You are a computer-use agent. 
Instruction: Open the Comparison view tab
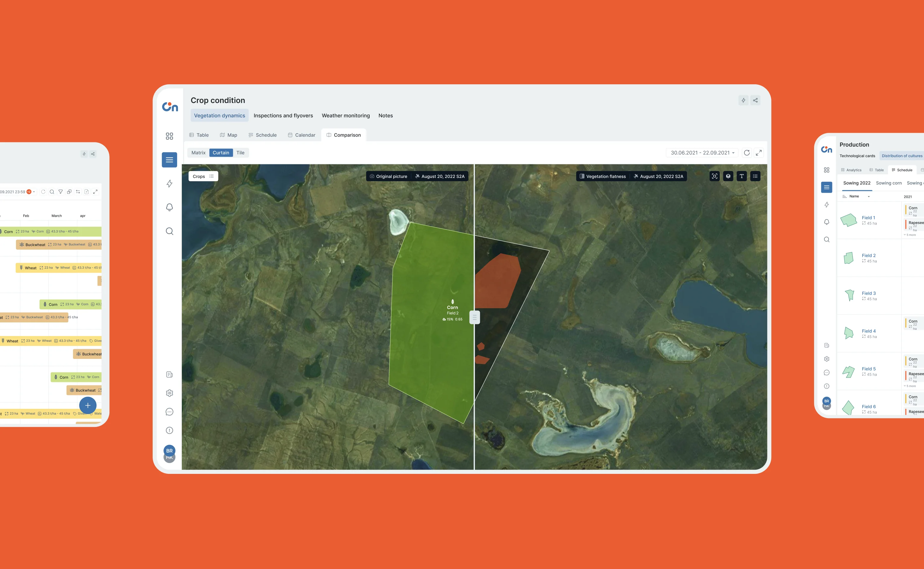point(344,135)
